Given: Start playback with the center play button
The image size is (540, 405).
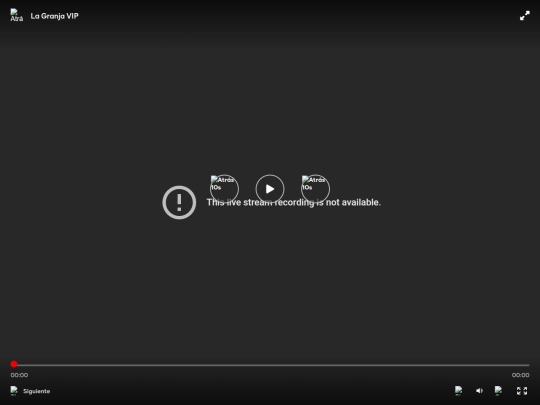Looking at the screenshot, I should coord(270,189).
